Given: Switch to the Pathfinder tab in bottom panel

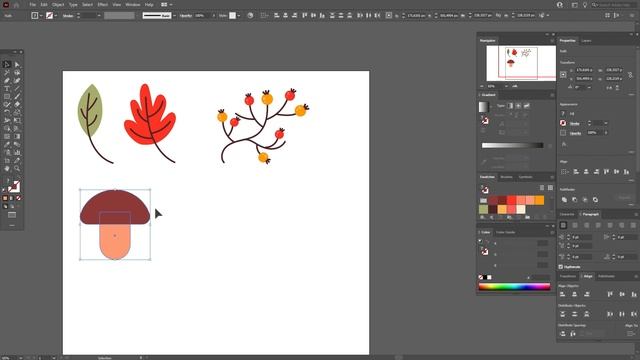Looking at the screenshot, I should 606,276.
